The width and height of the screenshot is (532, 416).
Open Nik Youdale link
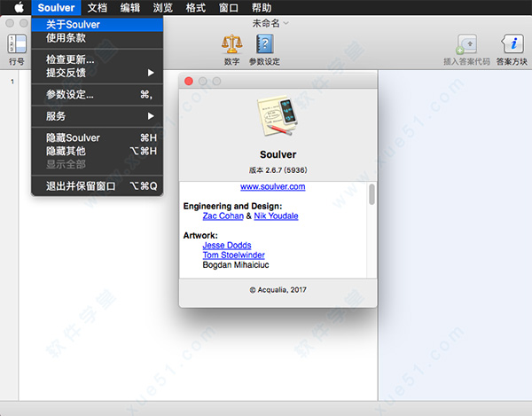(276, 216)
